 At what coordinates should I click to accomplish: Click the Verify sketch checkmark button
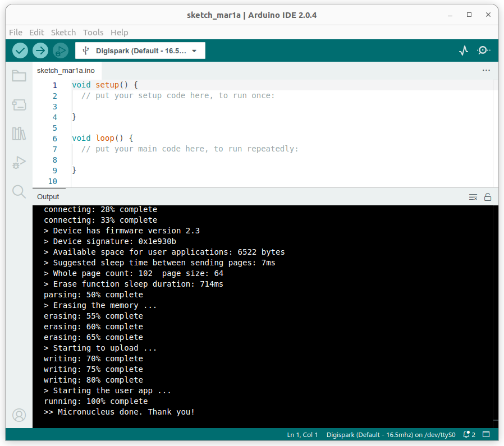20,50
